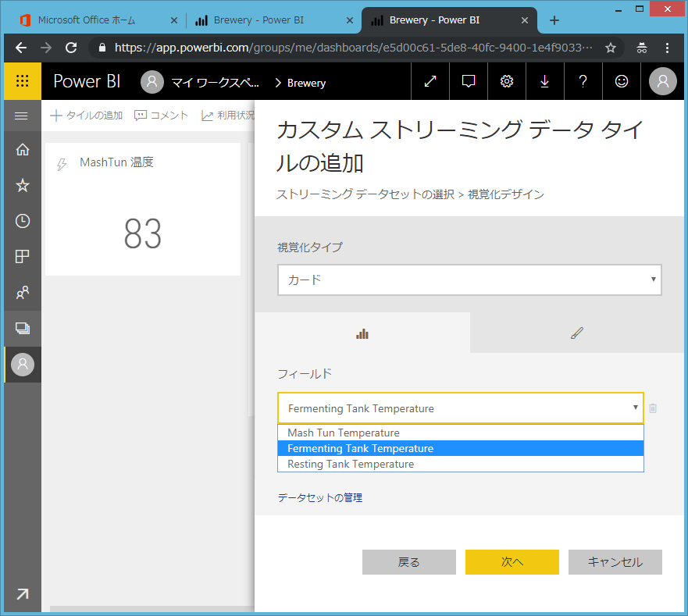Click the yellow 次へ next button
688x616 pixels.
512,561
